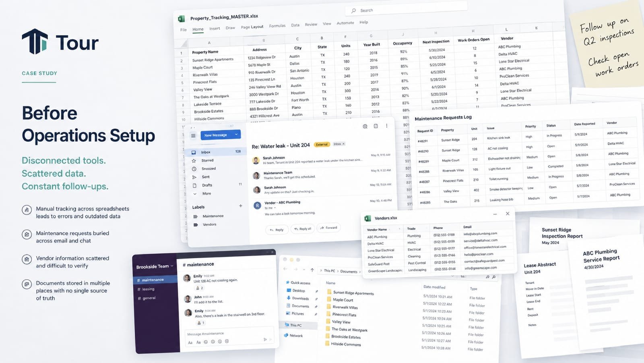Click the 'Riverwalk Villas' folder name in Explorer
The height and width of the screenshot is (363, 644).
345,307
